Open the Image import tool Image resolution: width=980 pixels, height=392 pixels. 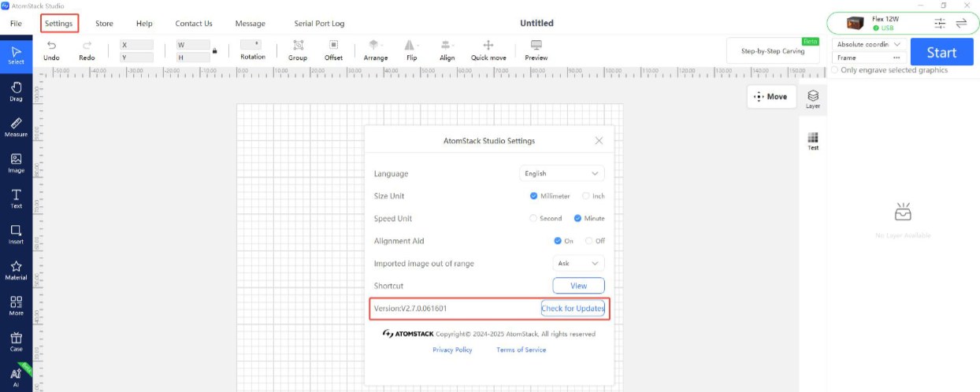click(16, 162)
